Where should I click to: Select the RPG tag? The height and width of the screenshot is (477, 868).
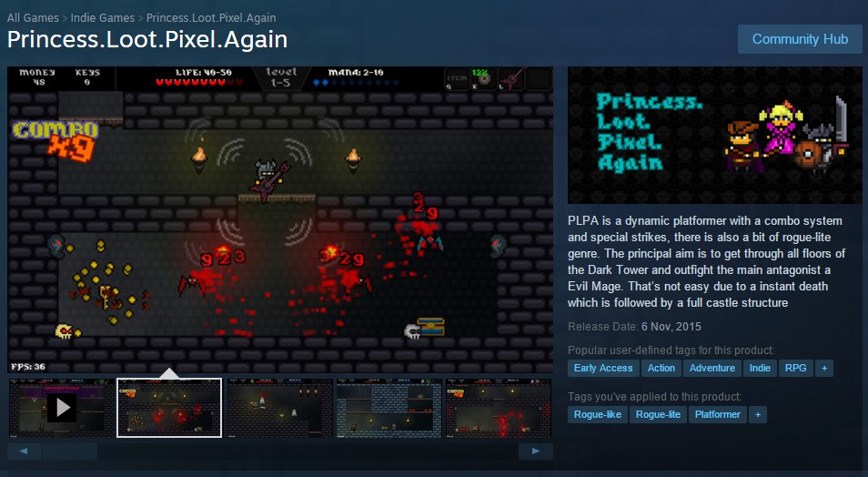[x=795, y=368]
